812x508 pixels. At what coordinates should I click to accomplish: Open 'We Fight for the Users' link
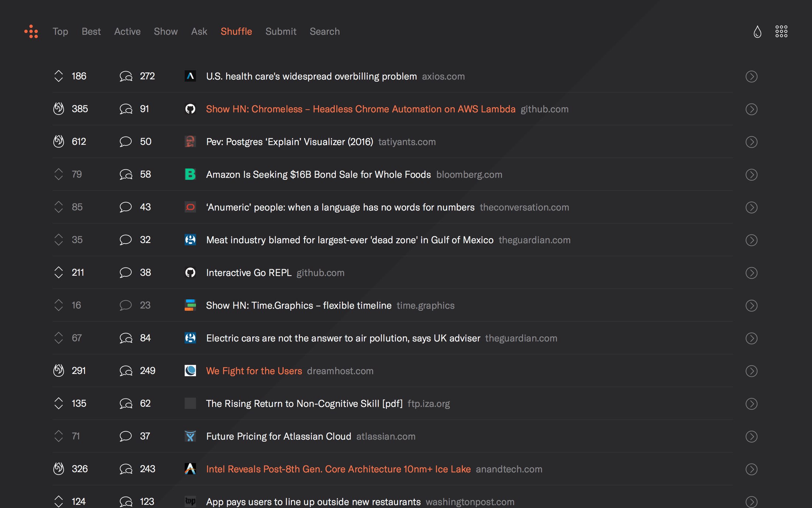tap(254, 371)
